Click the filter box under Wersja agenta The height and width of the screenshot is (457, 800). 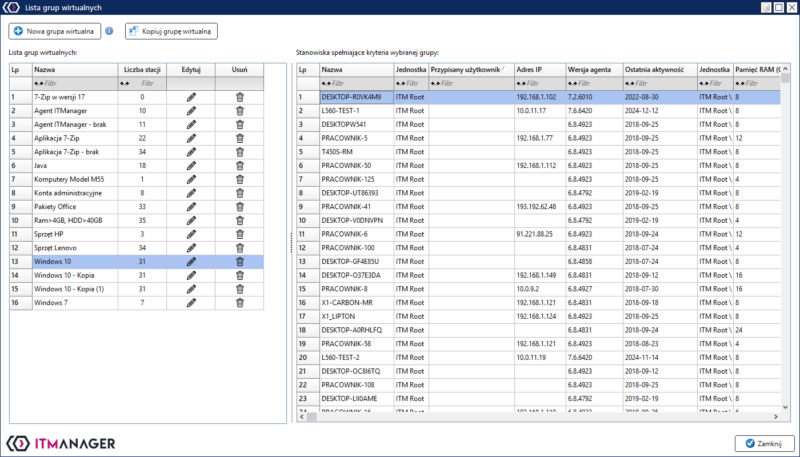(x=592, y=83)
